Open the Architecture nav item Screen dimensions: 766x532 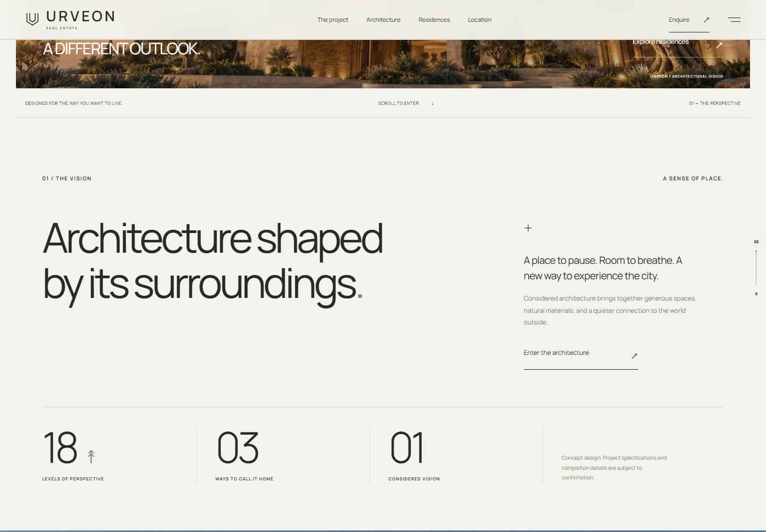pyautogui.click(x=383, y=20)
